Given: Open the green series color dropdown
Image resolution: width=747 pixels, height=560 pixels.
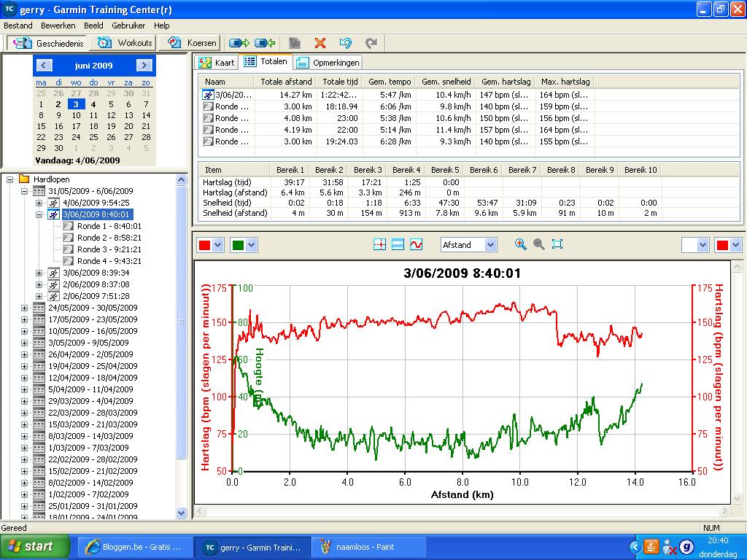Looking at the screenshot, I should tap(251, 245).
